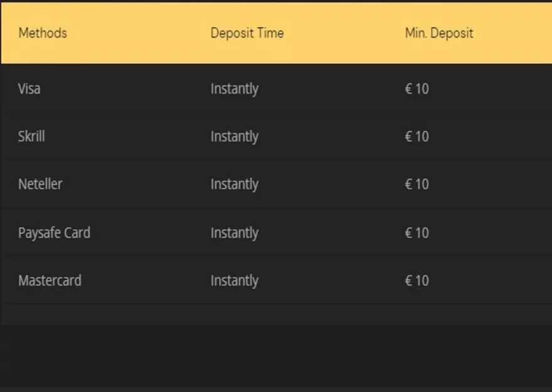
Task: Click Instantly in the Skrill row
Action: point(235,136)
